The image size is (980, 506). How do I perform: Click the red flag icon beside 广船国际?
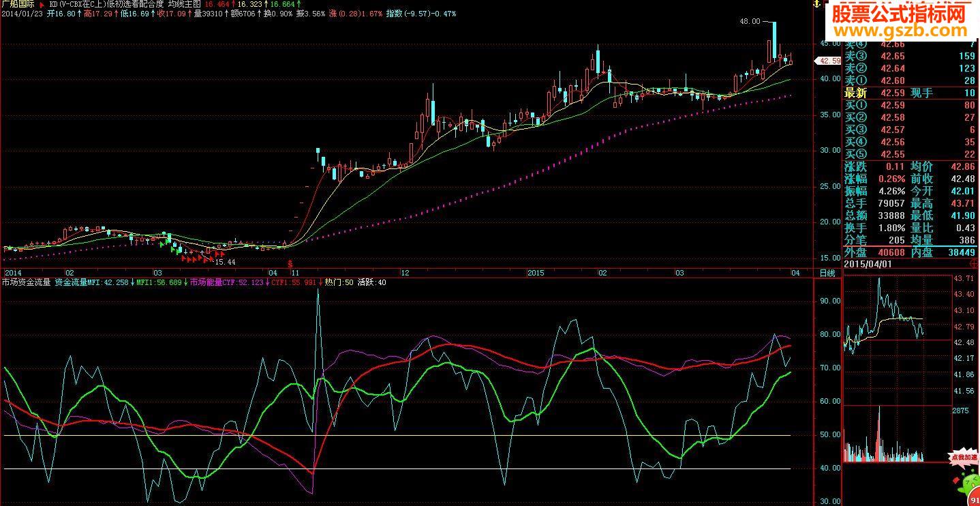click(x=42, y=4)
